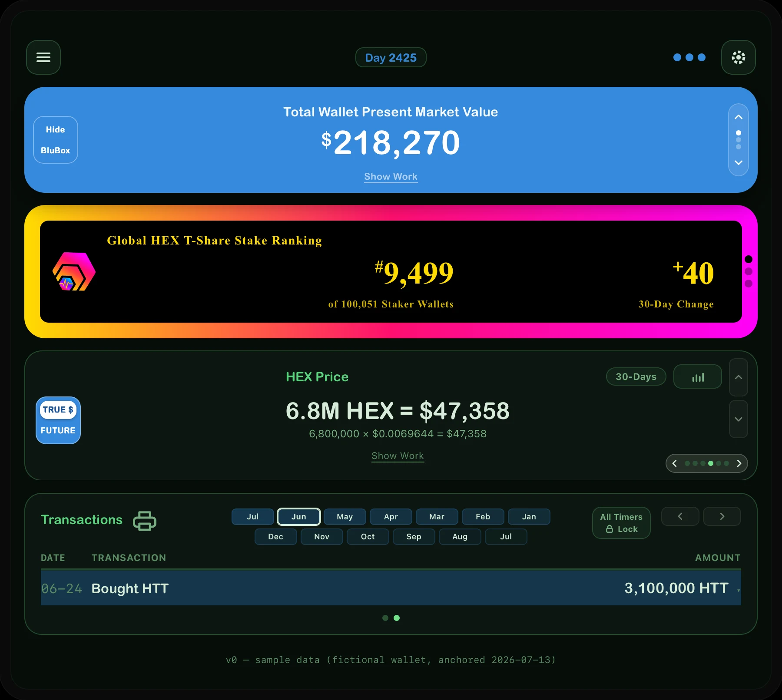The image size is (782, 700).
Task: Select the Mar month tab
Action: (437, 517)
